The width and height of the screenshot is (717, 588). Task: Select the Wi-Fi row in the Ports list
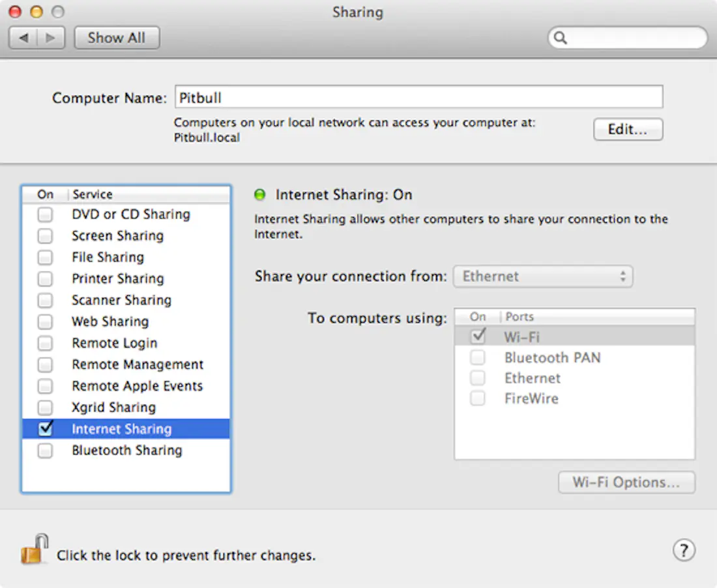521,336
